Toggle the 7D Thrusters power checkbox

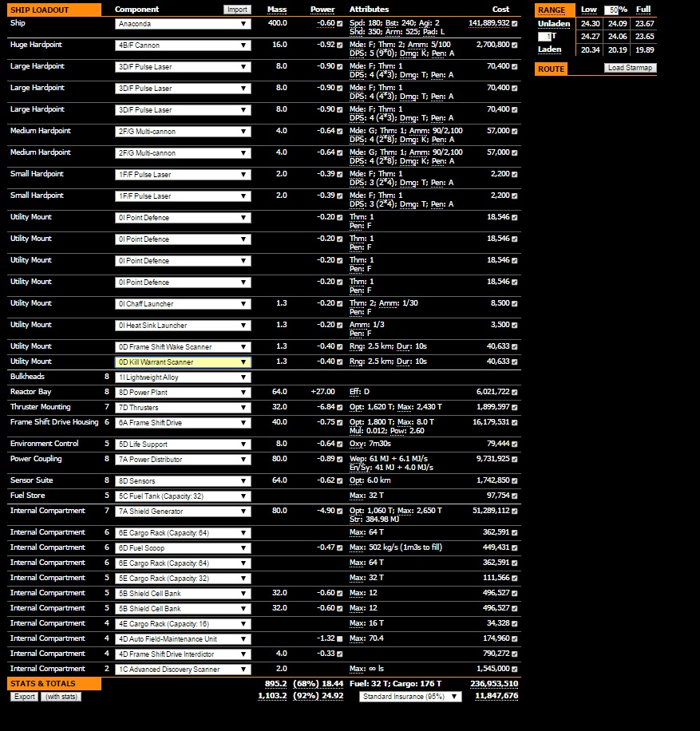(339, 408)
